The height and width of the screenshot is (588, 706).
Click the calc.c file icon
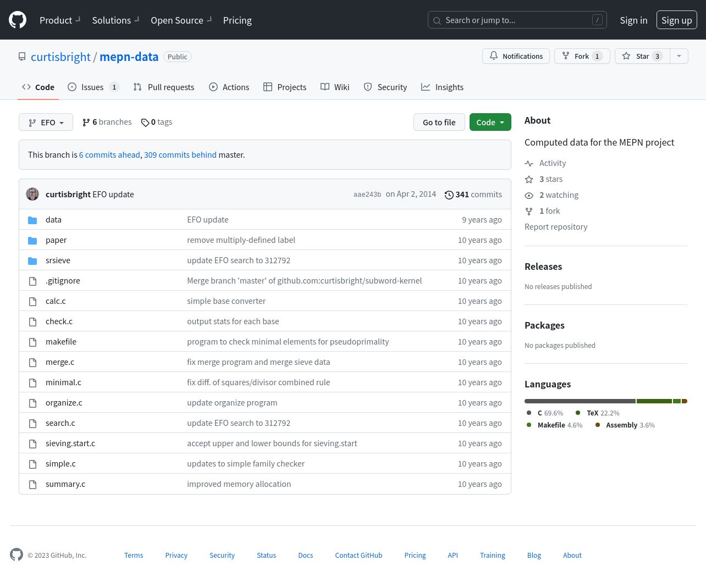(x=32, y=301)
